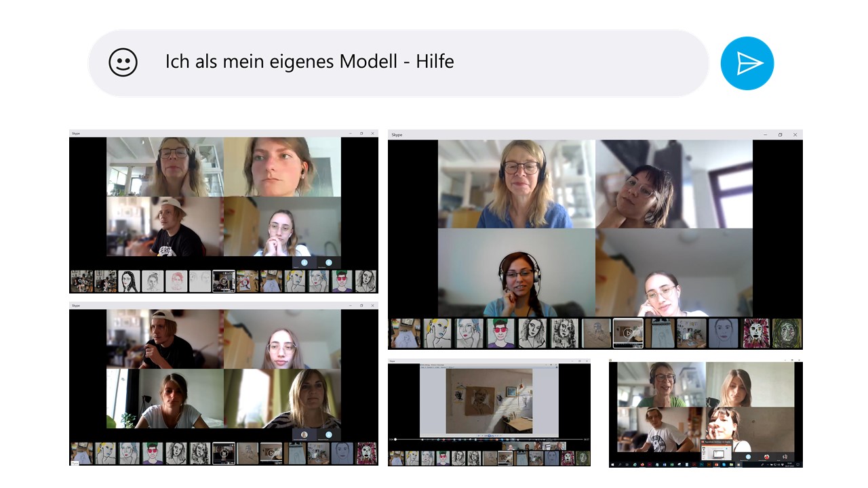Play the video thumbnail in large Skype filmstrip
The image size is (868, 488).
click(x=628, y=333)
